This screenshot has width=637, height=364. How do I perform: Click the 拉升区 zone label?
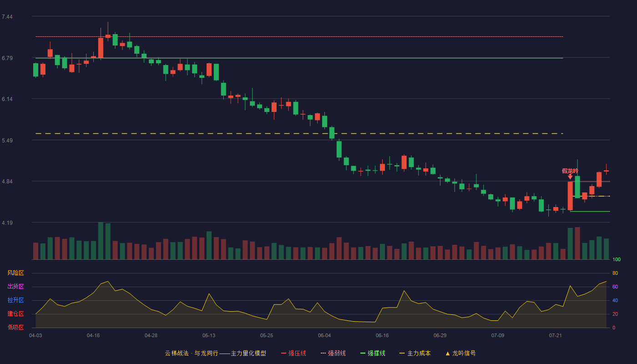point(15,300)
